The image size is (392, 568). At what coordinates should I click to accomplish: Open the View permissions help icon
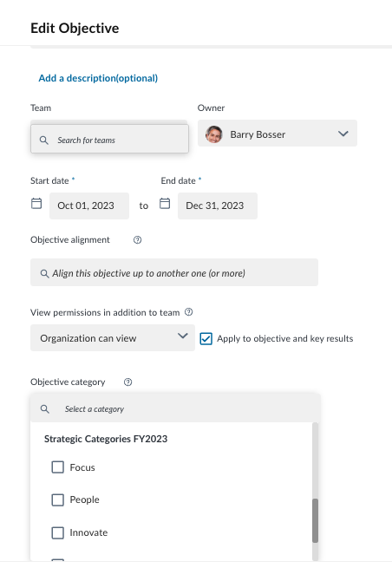click(x=189, y=312)
